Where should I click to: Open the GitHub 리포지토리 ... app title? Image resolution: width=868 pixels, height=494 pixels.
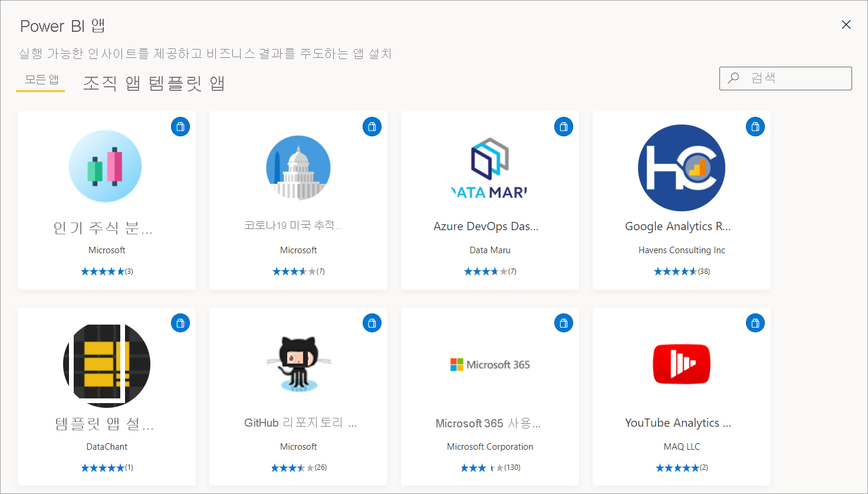point(300,423)
